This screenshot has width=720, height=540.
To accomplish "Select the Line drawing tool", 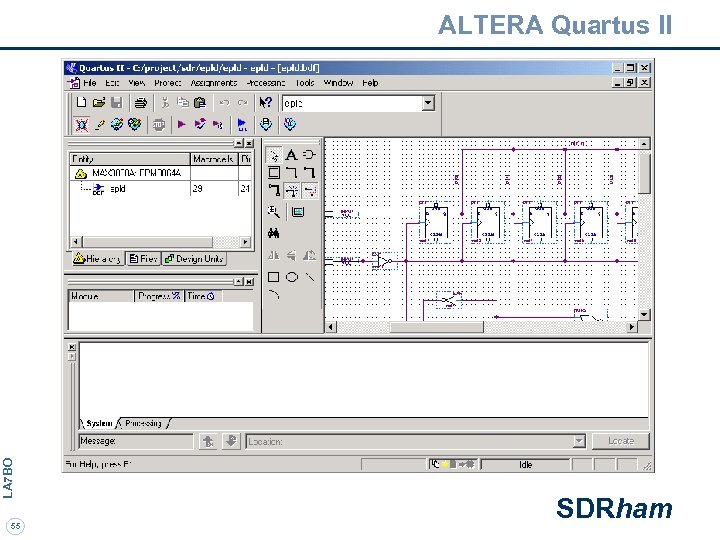I will 310,277.
